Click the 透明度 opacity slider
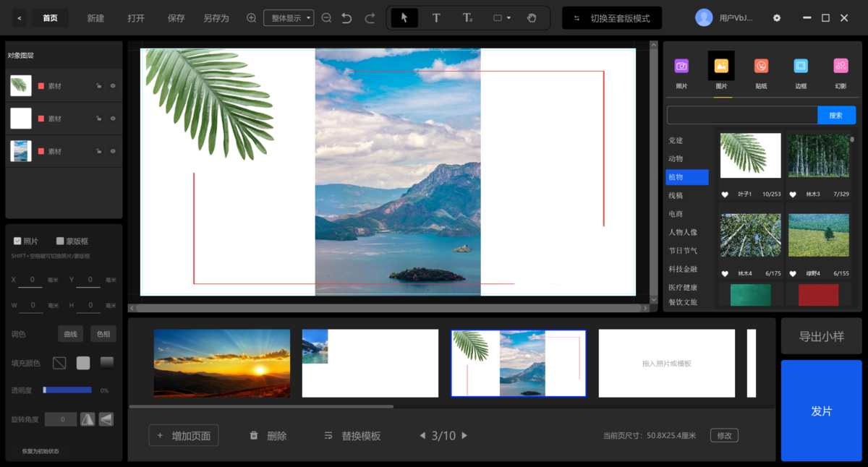The image size is (868, 467). click(x=67, y=390)
